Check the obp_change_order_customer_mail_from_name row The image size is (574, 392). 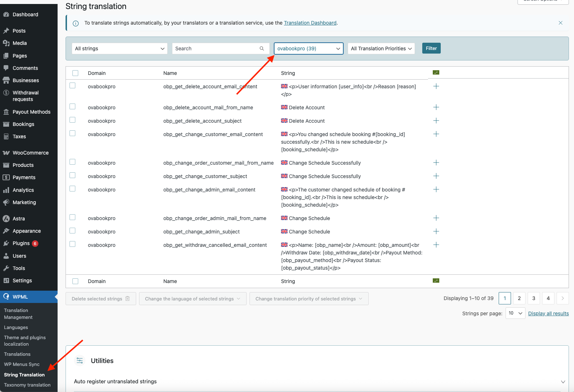pyautogui.click(x=72, y=162)
